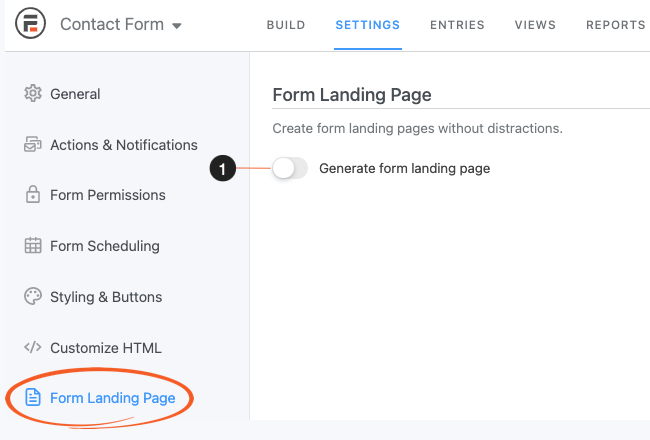This screenshot has width=650, height=440.
Task: Go to the Views tab
Action: tap(536, 25)
